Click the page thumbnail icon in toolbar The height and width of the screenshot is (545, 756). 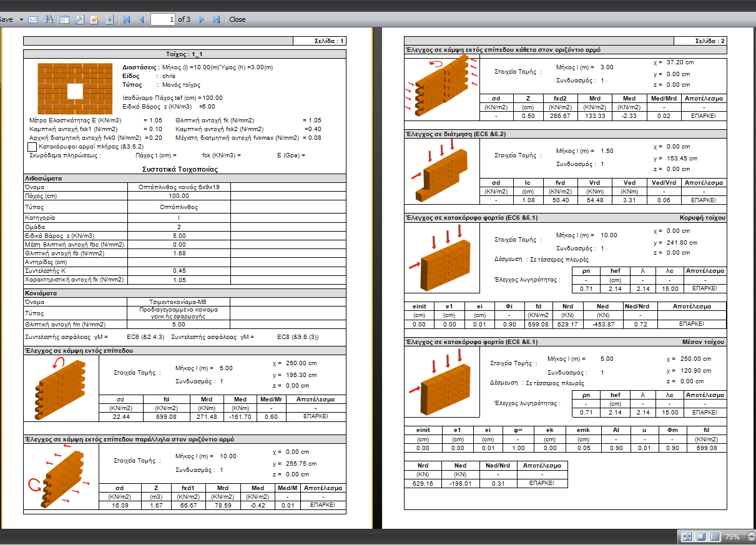click(x=109, y=19)
